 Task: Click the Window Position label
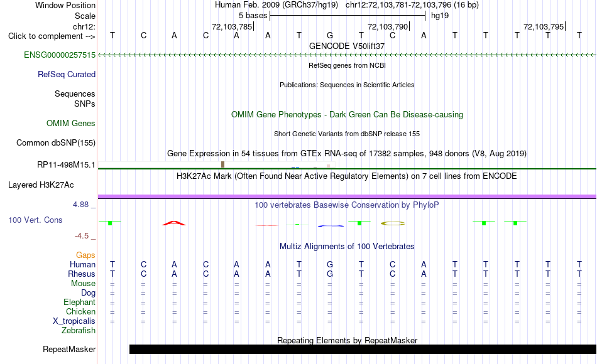pos(65,5)
